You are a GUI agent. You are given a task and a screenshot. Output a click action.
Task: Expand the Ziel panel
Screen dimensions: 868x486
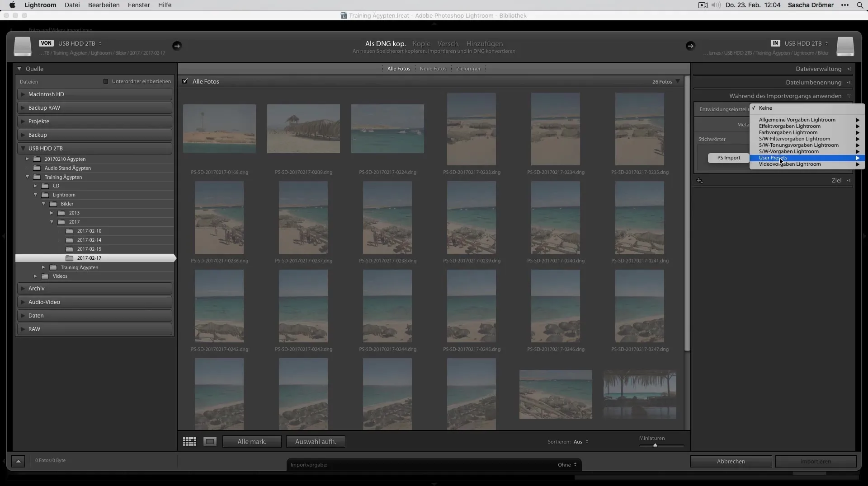849,181
